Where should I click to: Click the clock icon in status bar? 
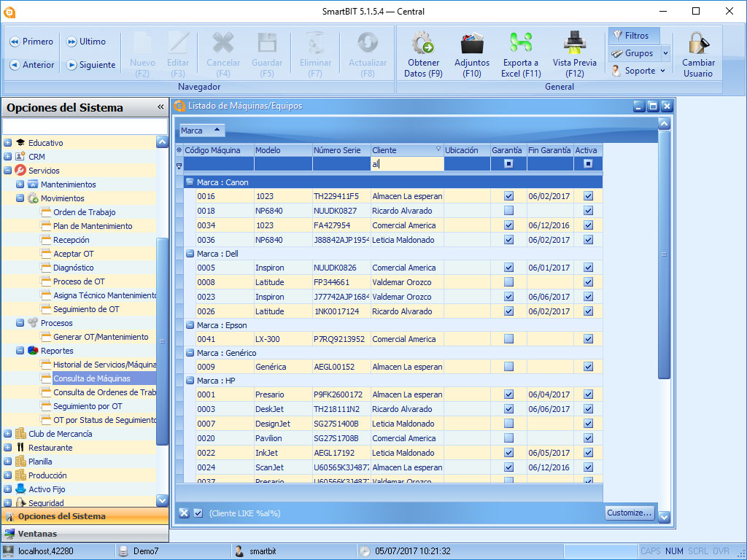365,551
